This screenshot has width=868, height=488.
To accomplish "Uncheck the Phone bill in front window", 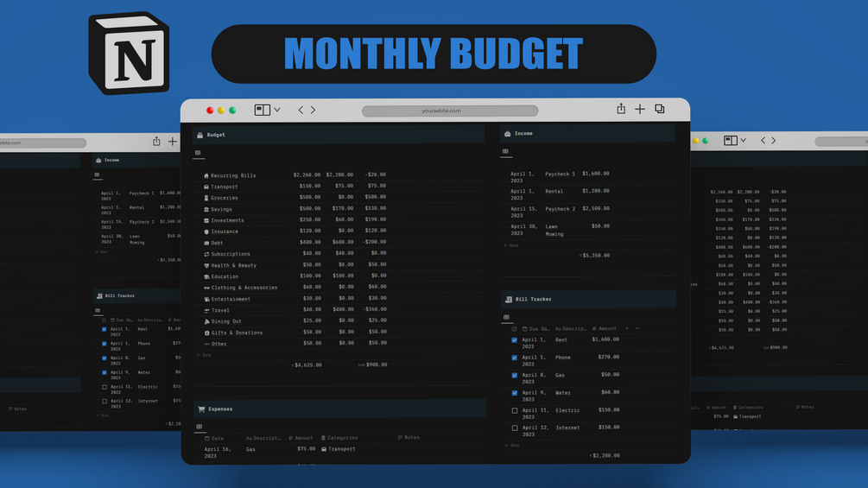I will [514, 358].
